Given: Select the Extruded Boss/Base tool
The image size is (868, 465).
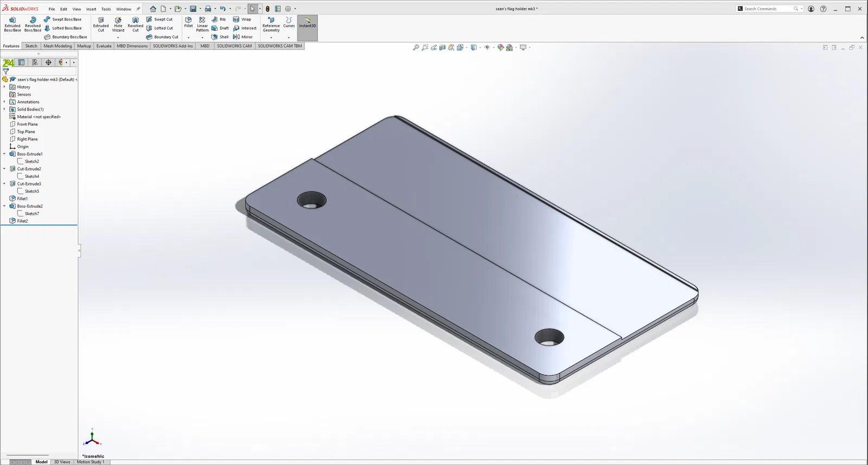Looking at the screenshot, I should pyautogui.click(x=12, y=24).
